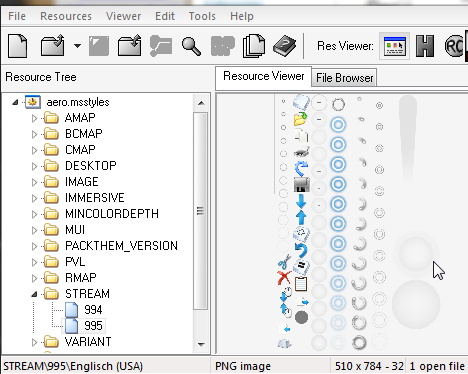Image resolution: width=468 pixels, height=374 pixels.
Task: Click the clipboard paste sprite
Action: click(x=301, y=284)
